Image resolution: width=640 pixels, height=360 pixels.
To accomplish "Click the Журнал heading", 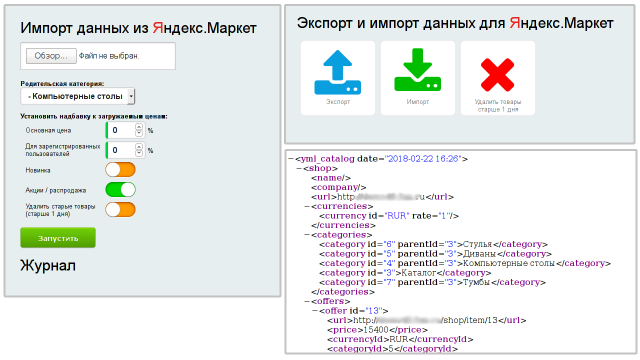I will point(48,265).
